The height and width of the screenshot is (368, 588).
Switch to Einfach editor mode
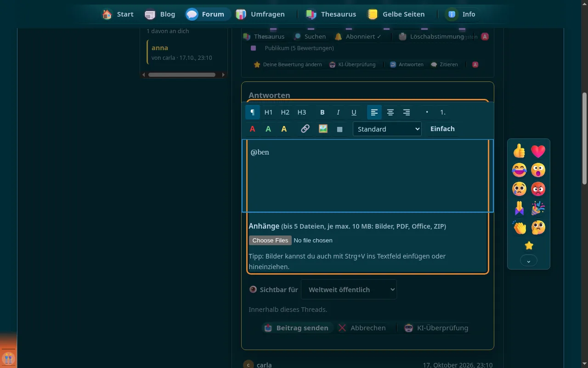click(442, 129)
